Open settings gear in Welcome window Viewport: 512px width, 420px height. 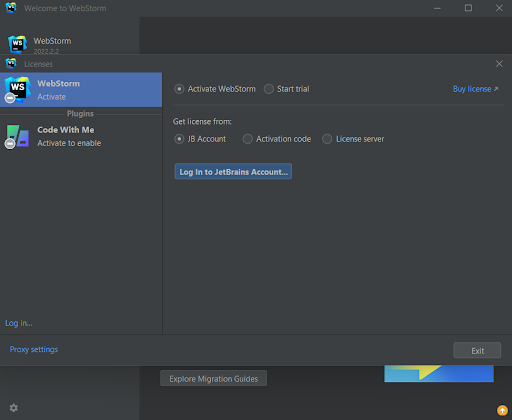tap(14, 408)
